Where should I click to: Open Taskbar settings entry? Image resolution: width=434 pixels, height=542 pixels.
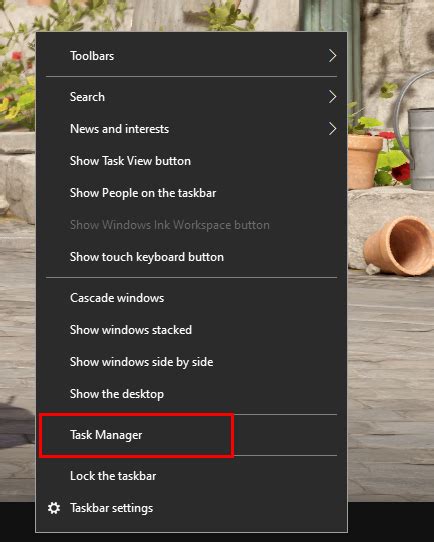click(191, 508)
